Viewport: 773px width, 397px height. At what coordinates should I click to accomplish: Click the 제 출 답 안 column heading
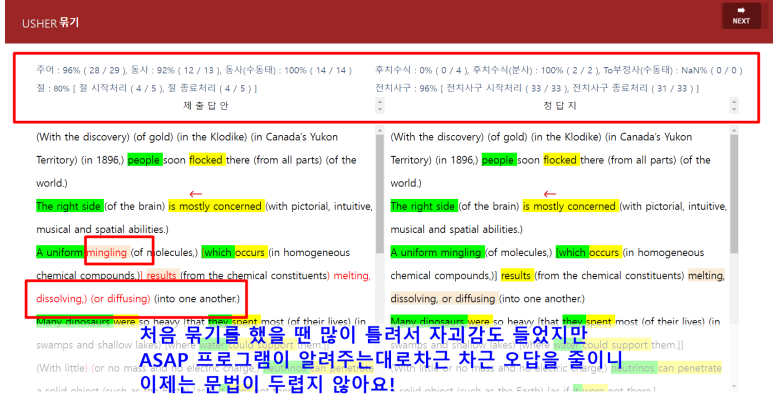coord(206,106)
